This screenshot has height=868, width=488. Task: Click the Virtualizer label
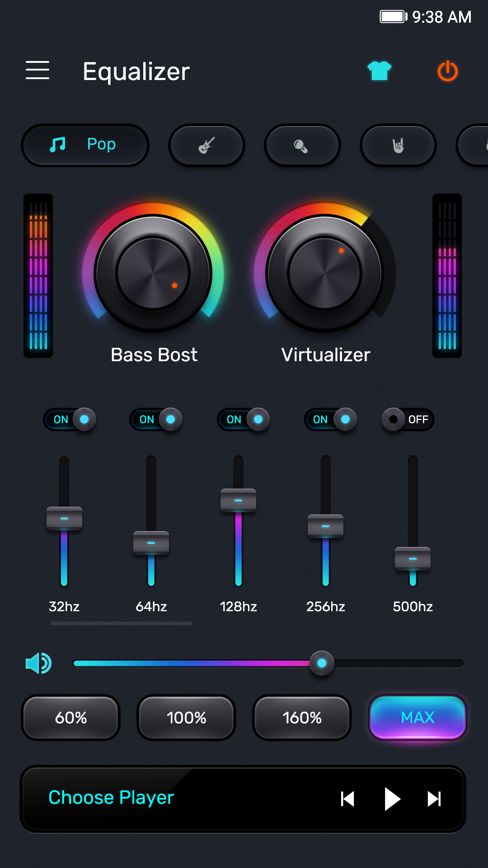(x=326, y=355)
